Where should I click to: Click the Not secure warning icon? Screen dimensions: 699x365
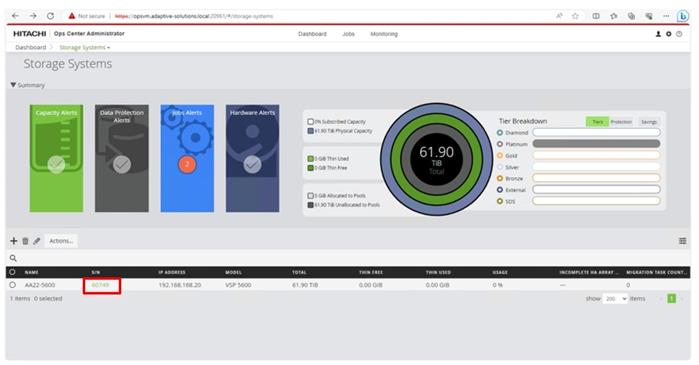click(71, 16)
